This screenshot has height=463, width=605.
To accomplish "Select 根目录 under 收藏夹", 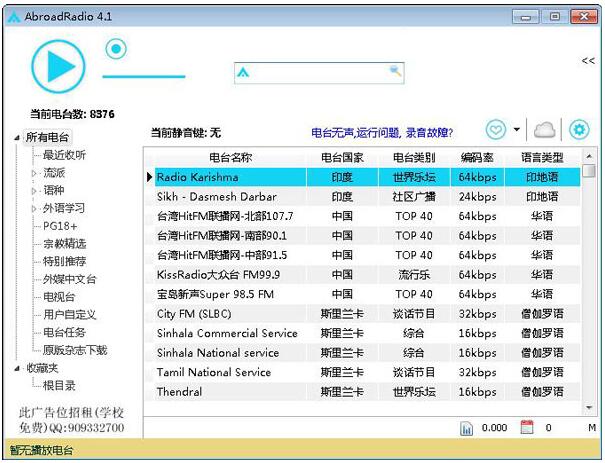I will tap(59, 385).
